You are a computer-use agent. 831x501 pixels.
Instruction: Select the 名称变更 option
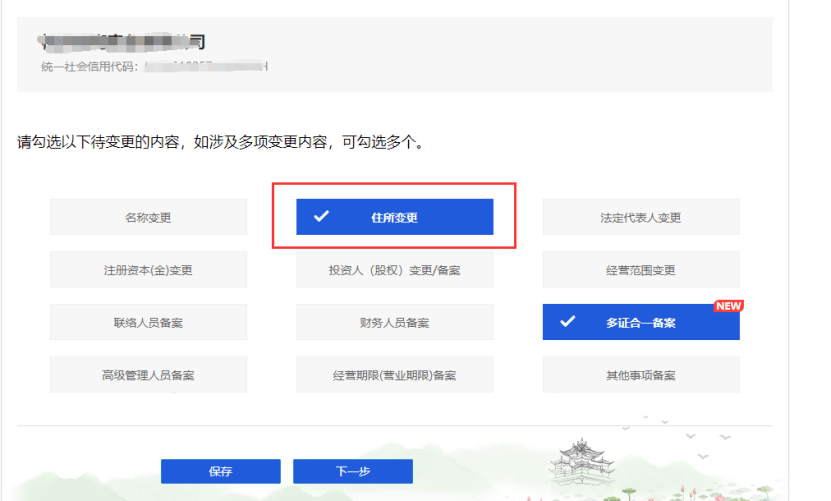click(148, 217)
